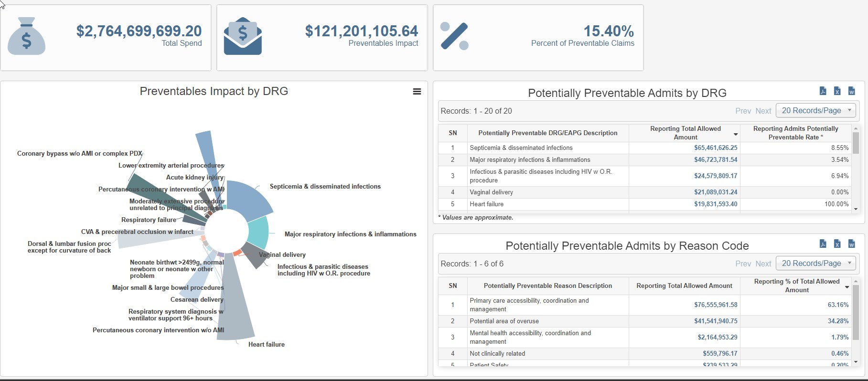Click the Heart failure chart label
The width and height of the screenshot is (868, 381).
[267, 345]
